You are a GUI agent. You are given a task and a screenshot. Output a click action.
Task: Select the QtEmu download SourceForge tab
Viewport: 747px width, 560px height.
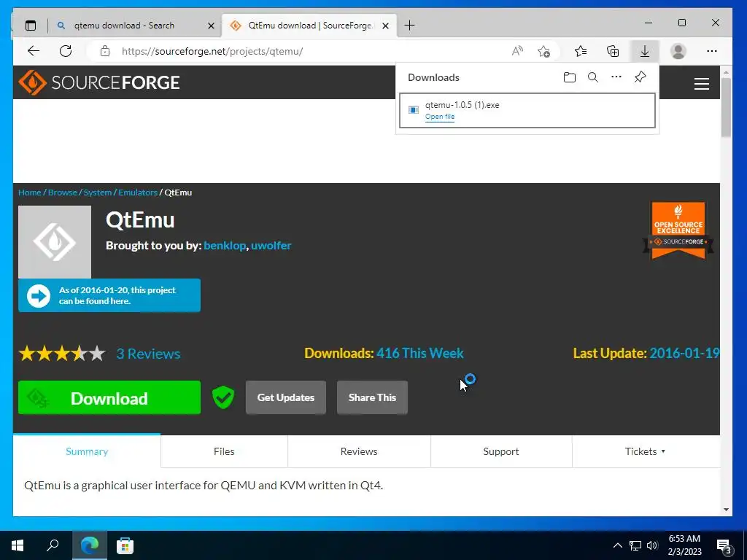309,26
